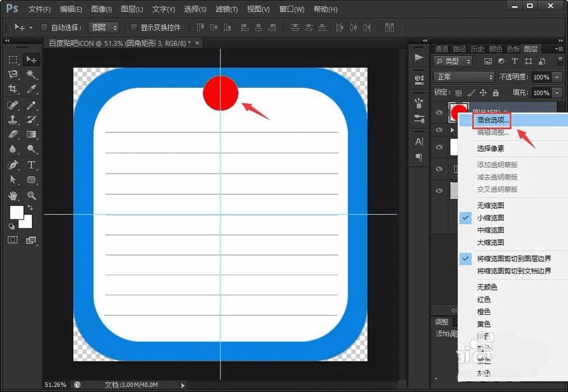
Task: Select the Eraser tool
Action: pyautogui.click(x=13, y=134)
